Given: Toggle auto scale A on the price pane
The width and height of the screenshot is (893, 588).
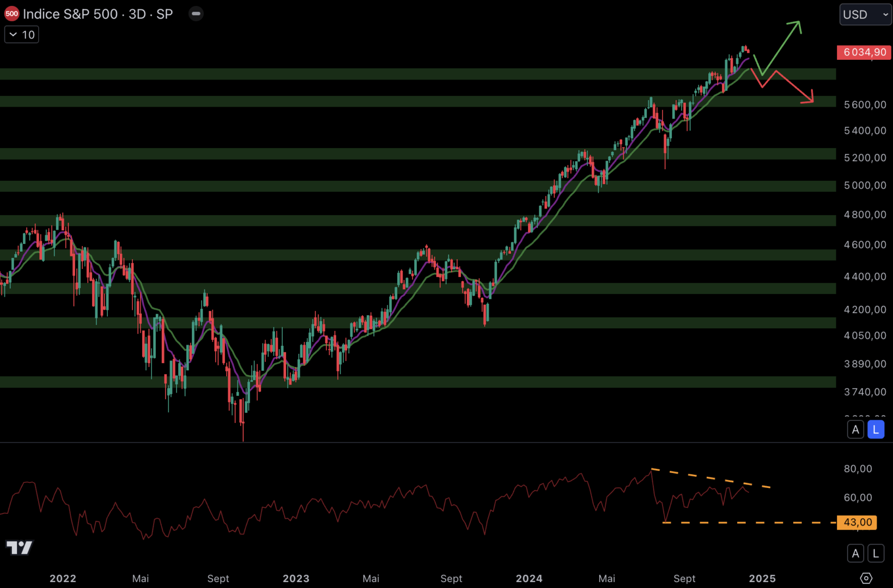Looking at the screenshot, I should [x=855, y=430].
